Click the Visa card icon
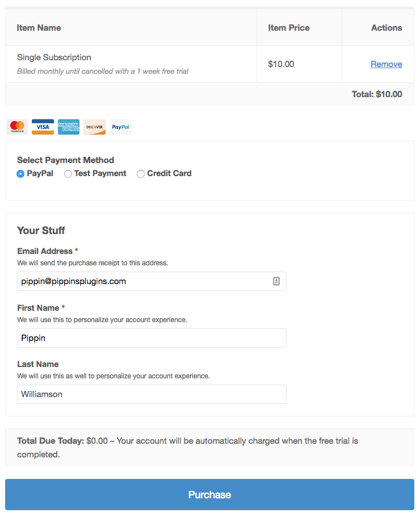 point(43,127)
